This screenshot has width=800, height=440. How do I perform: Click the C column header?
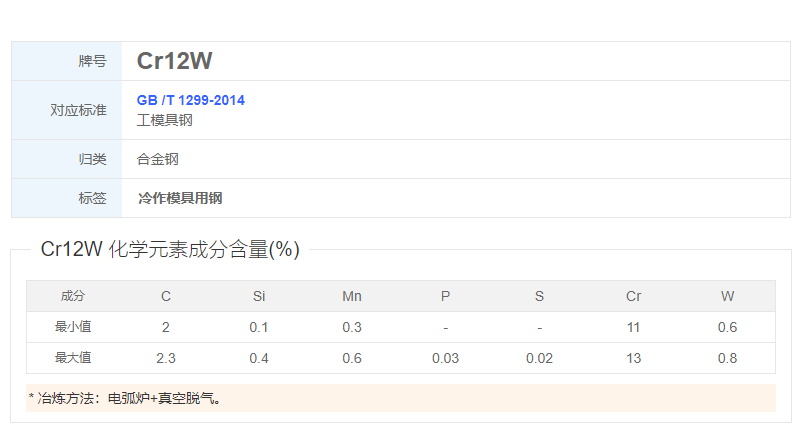coord(166,296)
